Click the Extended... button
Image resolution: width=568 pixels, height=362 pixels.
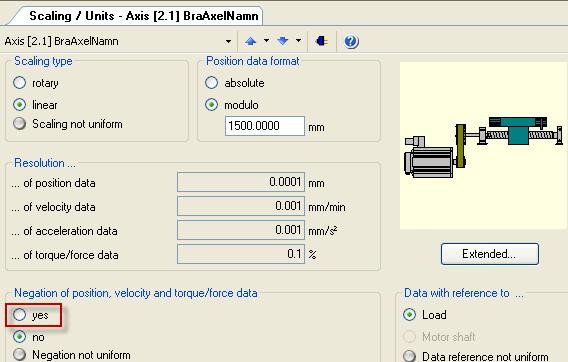[x=489, y=254]
